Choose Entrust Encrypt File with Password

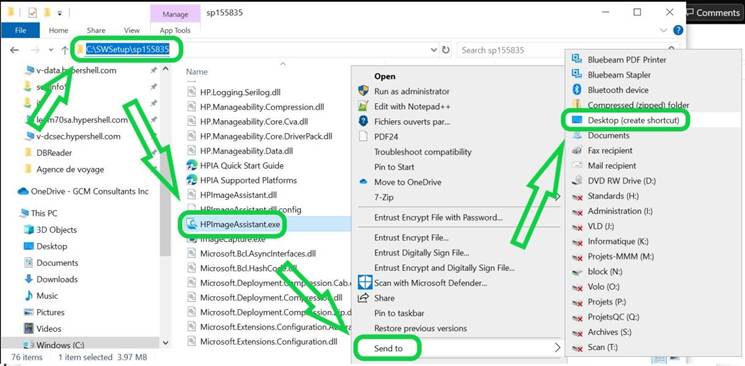pyautogui.click(x=439, y=218)
